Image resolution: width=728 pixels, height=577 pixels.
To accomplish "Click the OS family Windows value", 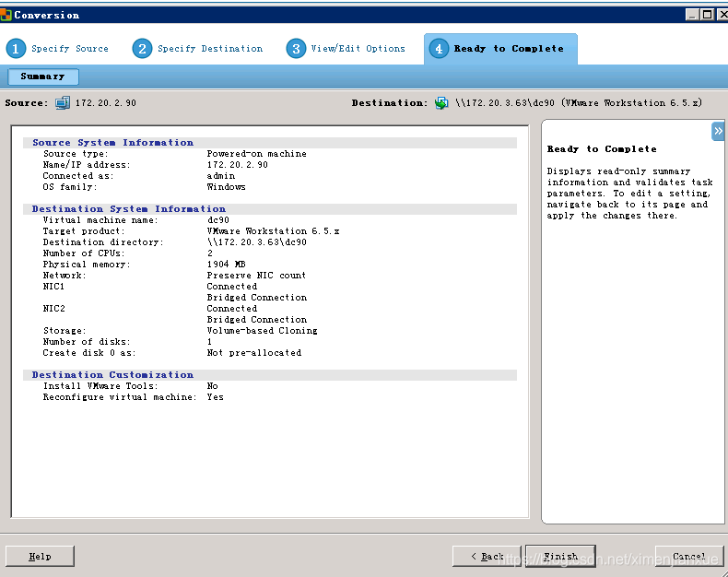I will coord(226,187).
